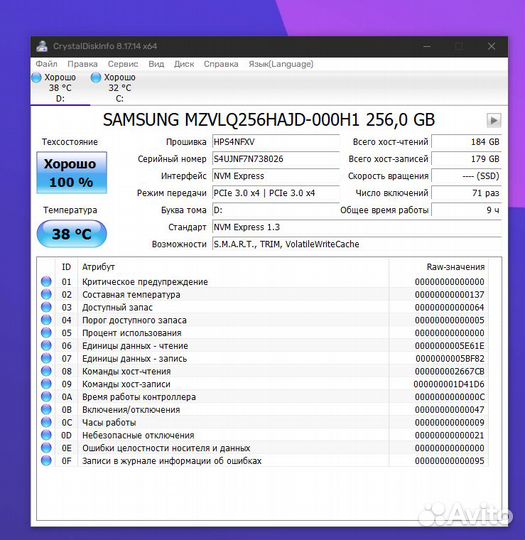The height and width of the screenshot is (540, 525).
Task: Click the rotation rate value ---- (SSD)
Action: pos(466,176)
